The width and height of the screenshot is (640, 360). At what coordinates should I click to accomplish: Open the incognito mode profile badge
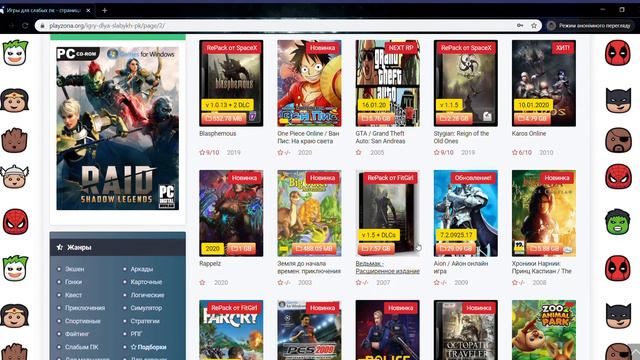coord(590,25)
